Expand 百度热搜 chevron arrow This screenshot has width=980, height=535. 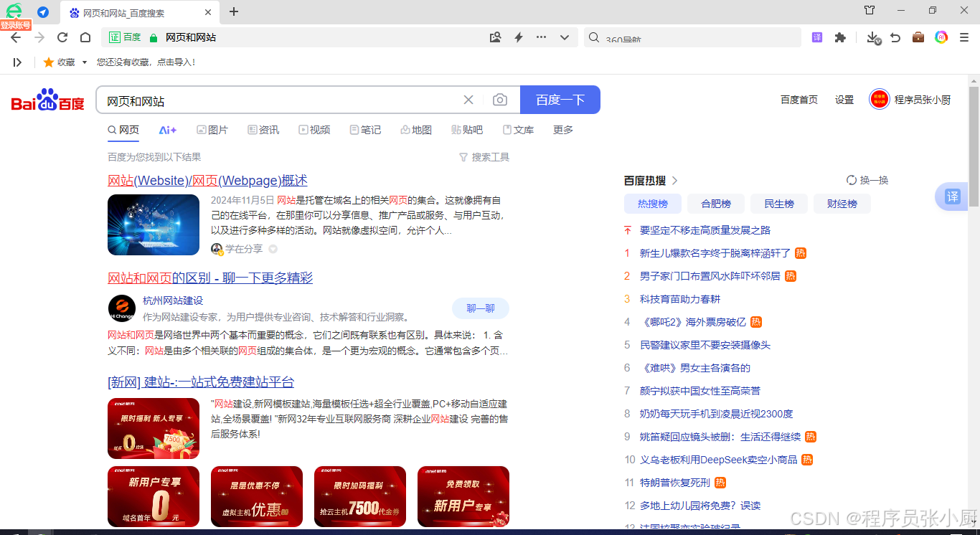[674, 181]
